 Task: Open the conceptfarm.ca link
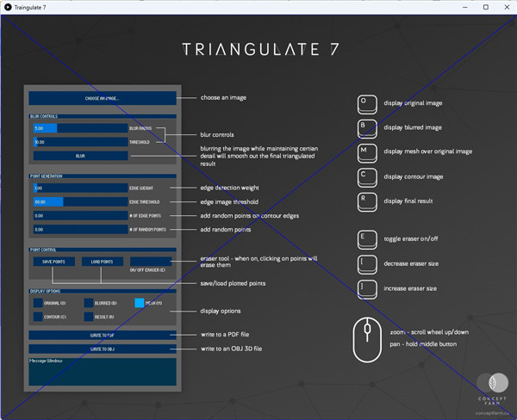coord(493,413)
